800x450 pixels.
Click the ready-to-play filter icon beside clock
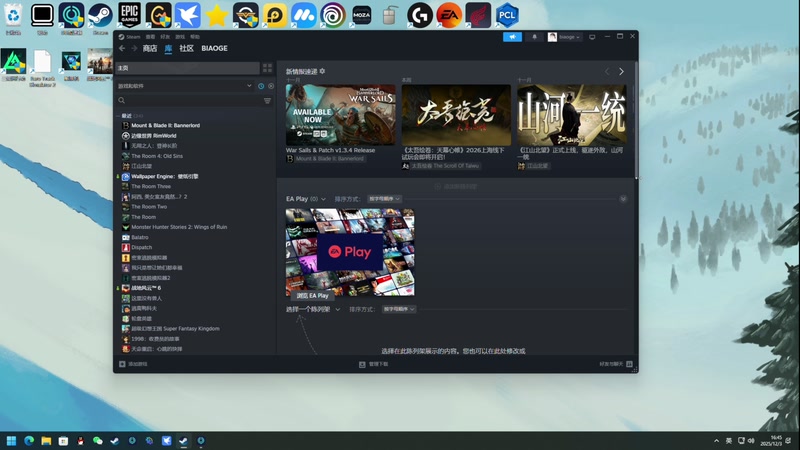tap(271, 86)
